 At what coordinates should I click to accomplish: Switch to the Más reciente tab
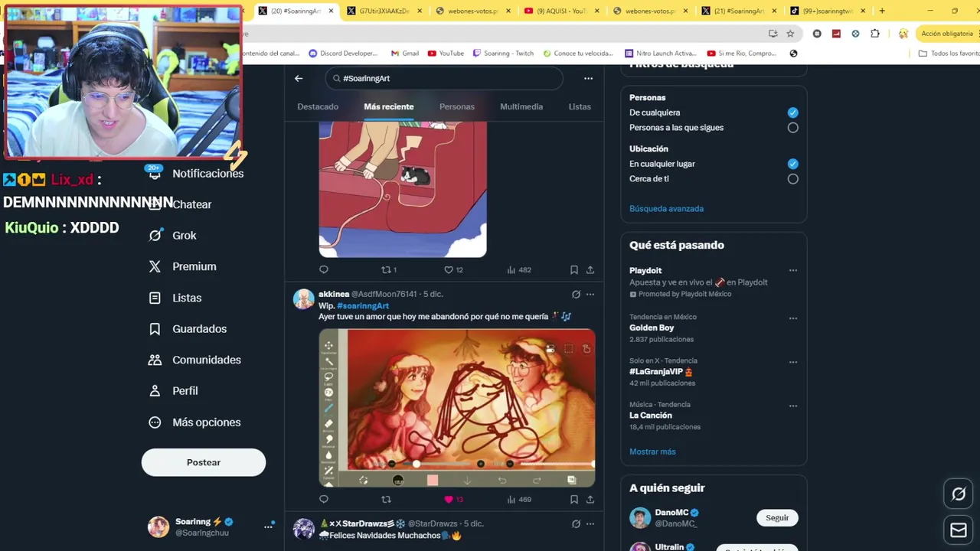click(389, 106)
